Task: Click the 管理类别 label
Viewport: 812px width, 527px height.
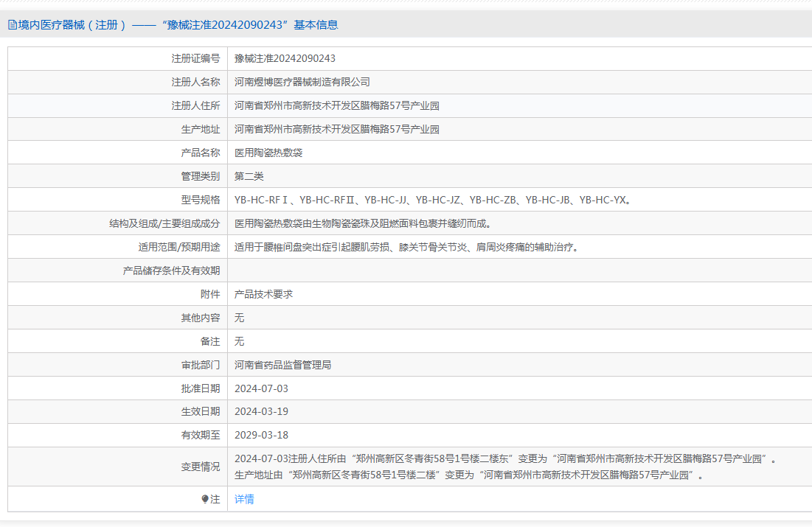Action: pos(201,177)
